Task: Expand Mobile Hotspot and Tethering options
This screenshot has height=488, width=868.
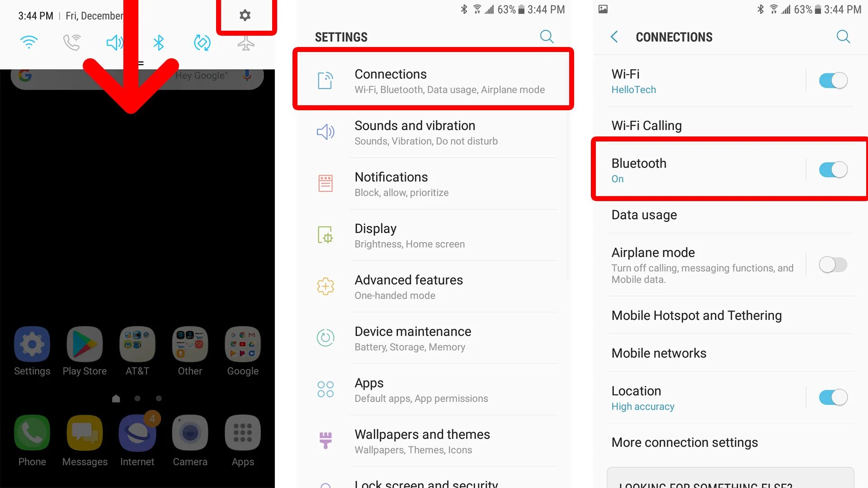Action: [696, 315]
